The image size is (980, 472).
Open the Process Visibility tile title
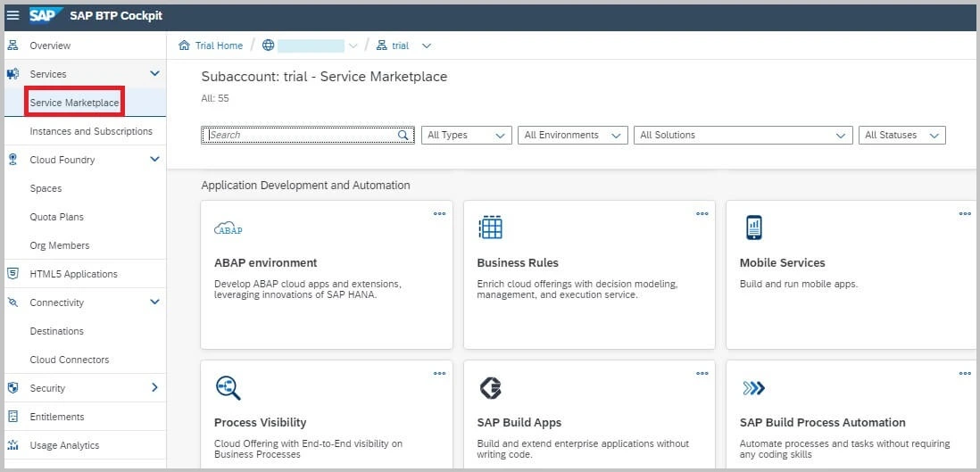pyautogui.click(x=260, y=423)
